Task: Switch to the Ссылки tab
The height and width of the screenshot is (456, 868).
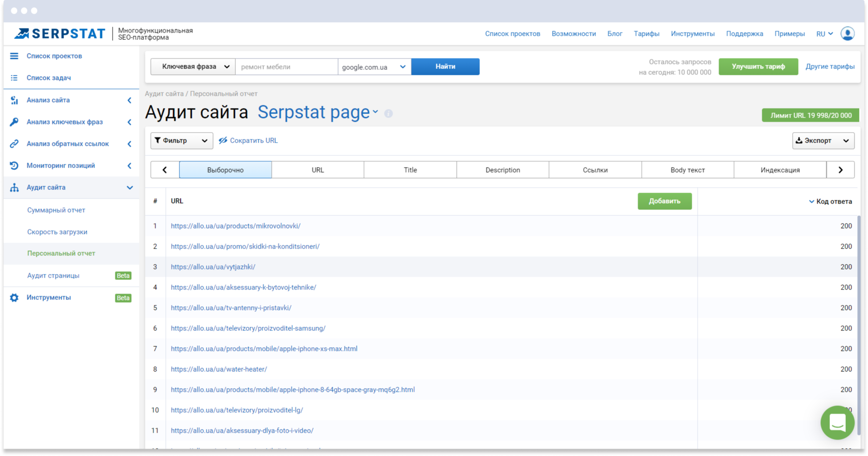Action: (595, 170)
